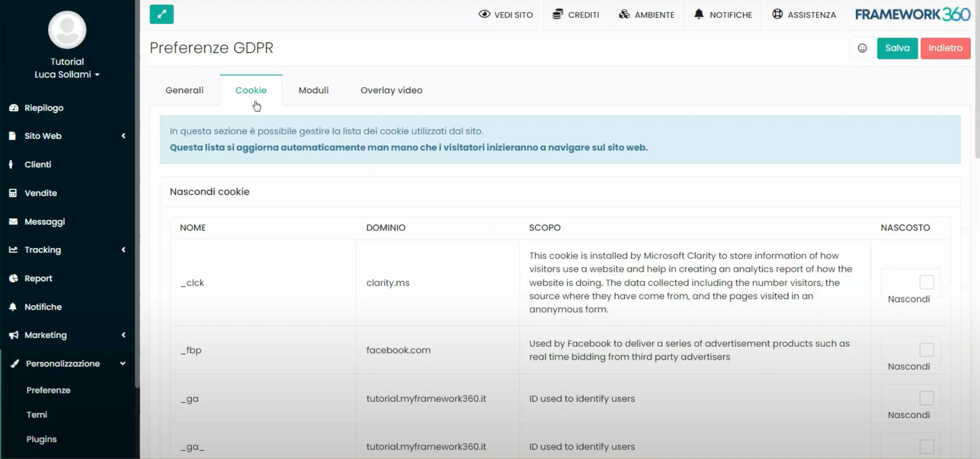Switch to the Moduli tab
The width and height of the screenshot is (980, 459).
(x=313, y=90)
